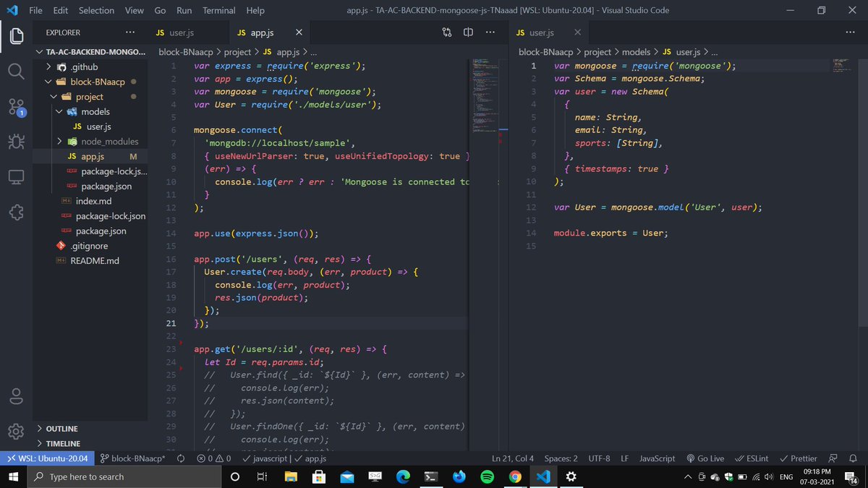Open the Selection menu
The width and height of the screenshot is (868, 488).
coord(96,10)
